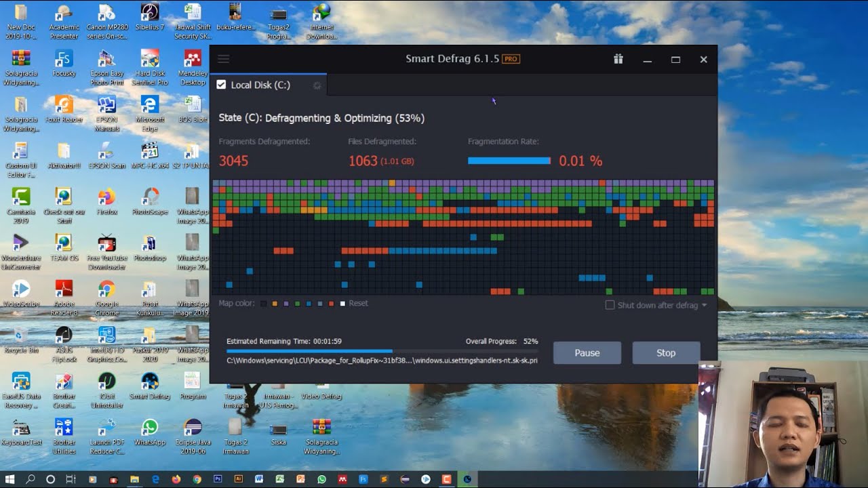Expand the Shut down after defrag dropdown arrow
Screen dimensions: 868x488
[x=704, y=306]
